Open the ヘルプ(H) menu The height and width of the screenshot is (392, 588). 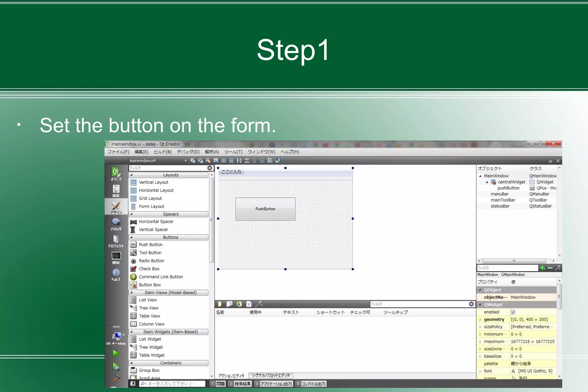coord(290,152)
